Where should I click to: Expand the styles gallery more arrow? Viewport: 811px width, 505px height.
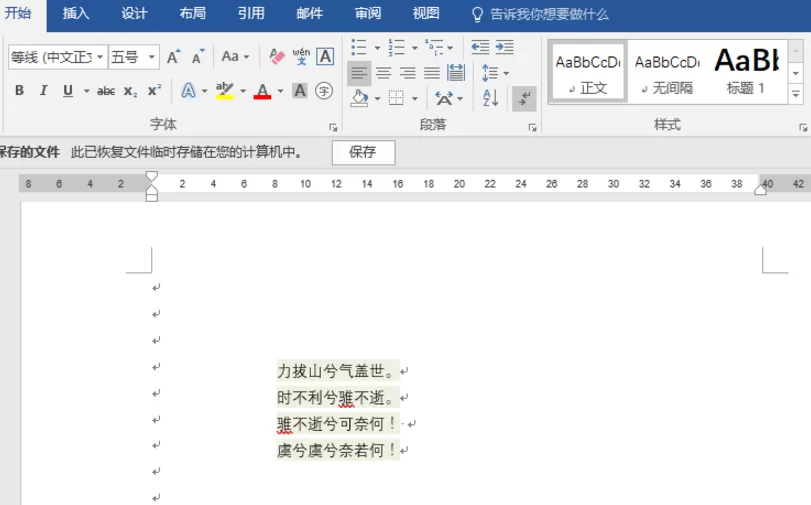(x=795, y=94)
